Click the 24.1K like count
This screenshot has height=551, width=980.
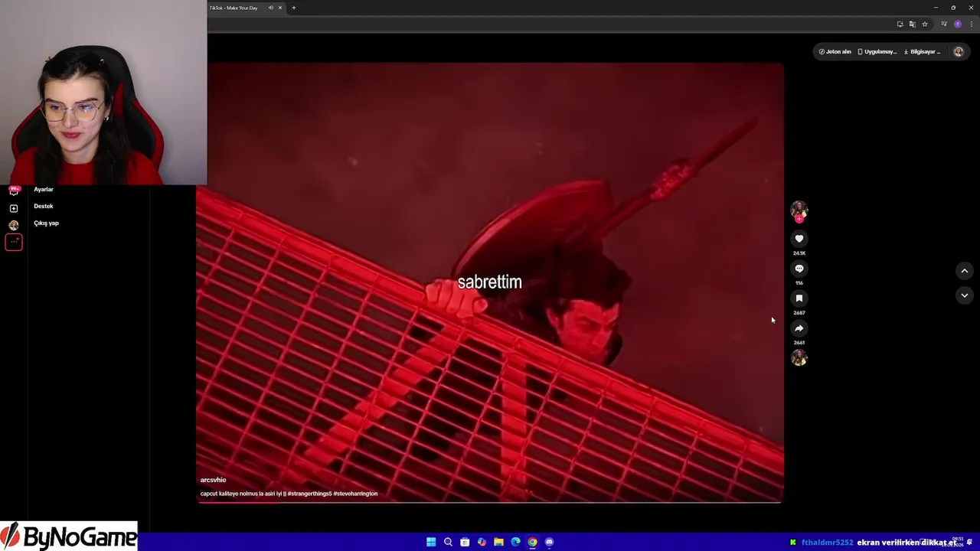click(x=799, y=253)
